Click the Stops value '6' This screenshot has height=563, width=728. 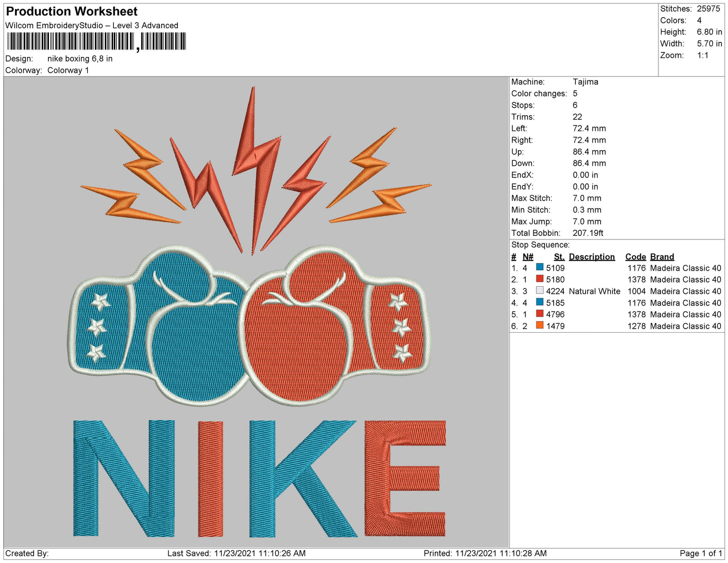click(x=575, y=105)
